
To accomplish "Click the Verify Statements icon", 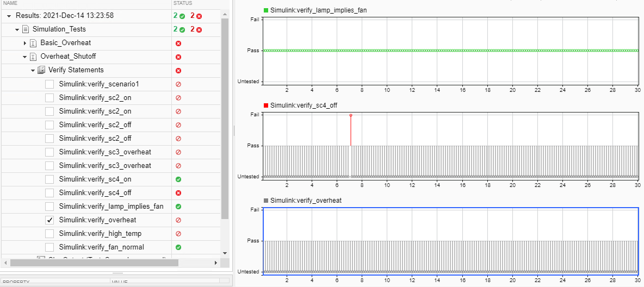I will coord(41,70).
